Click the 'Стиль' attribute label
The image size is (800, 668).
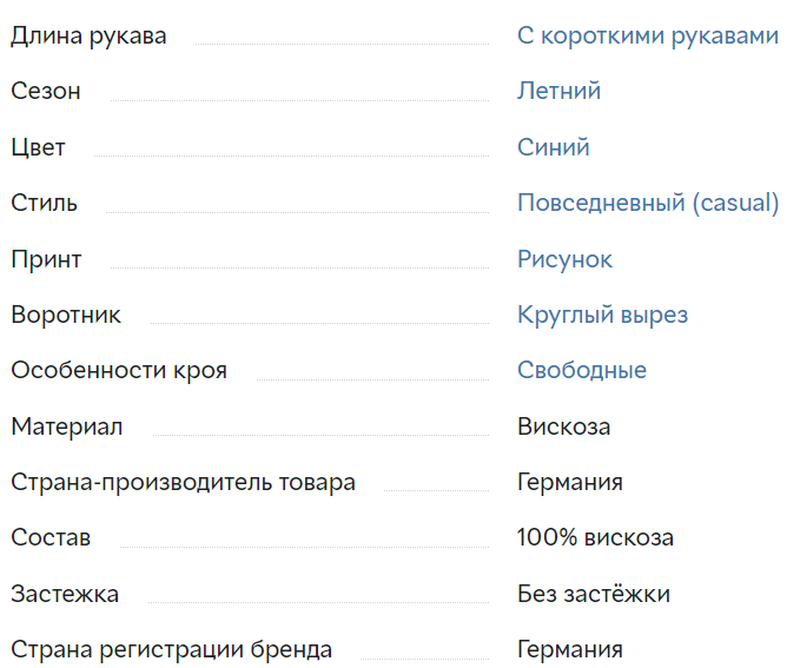[44, 203]
